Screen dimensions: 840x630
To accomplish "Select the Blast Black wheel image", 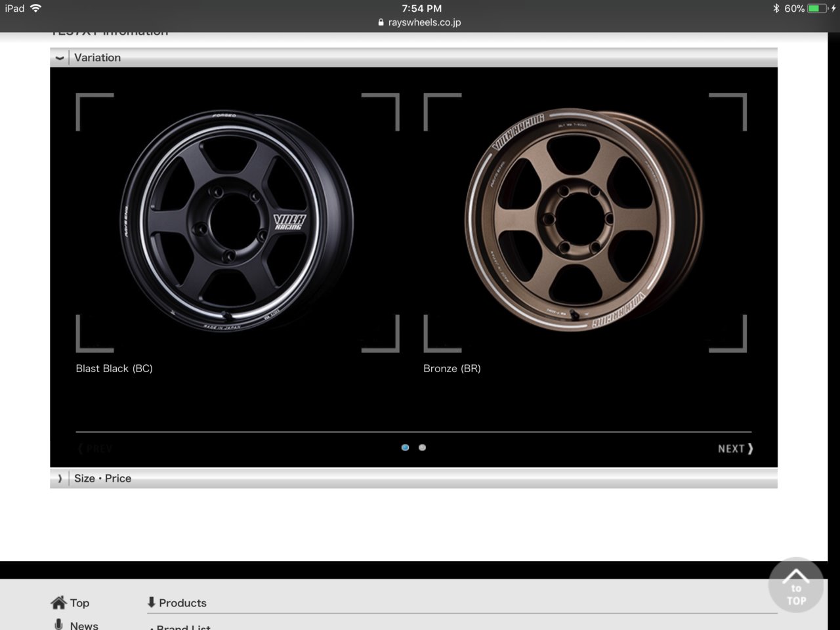I will click(x=237, y=222).
